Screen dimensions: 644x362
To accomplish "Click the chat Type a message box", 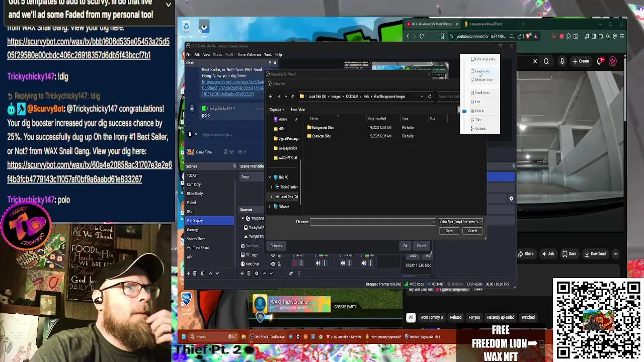I will (231, 135).
